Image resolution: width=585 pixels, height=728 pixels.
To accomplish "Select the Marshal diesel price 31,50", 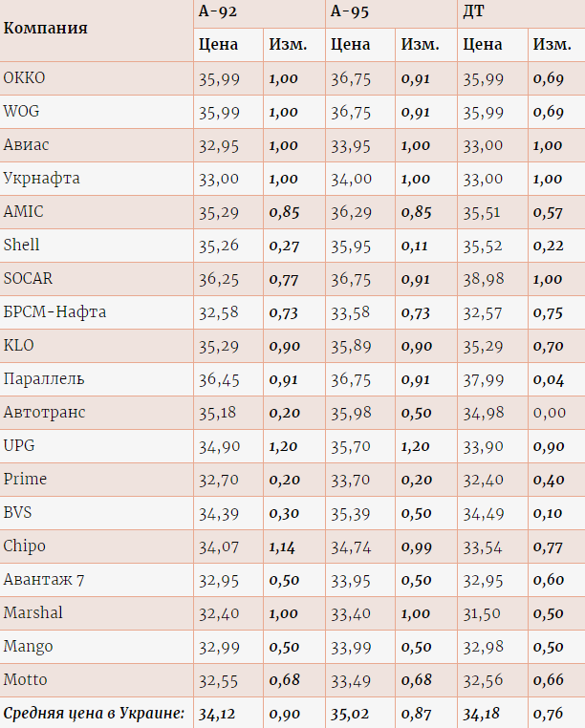I will click(x=483, y=613).
